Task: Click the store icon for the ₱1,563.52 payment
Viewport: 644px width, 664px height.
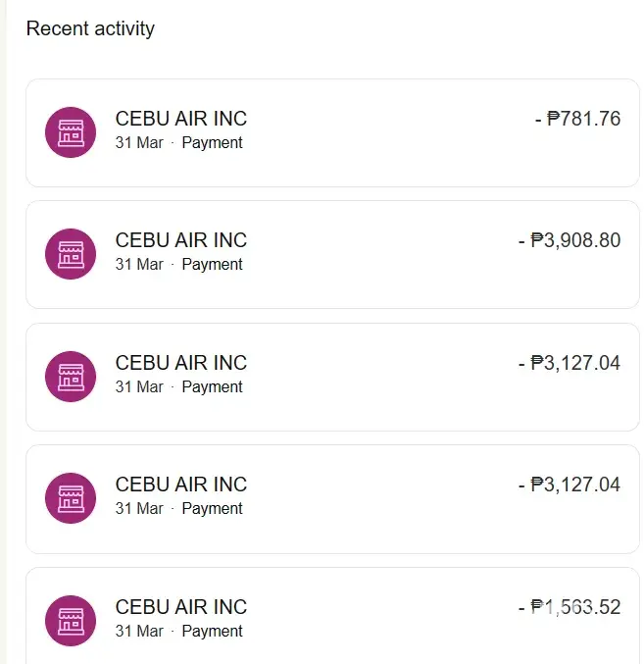Action: pos(71,620)
